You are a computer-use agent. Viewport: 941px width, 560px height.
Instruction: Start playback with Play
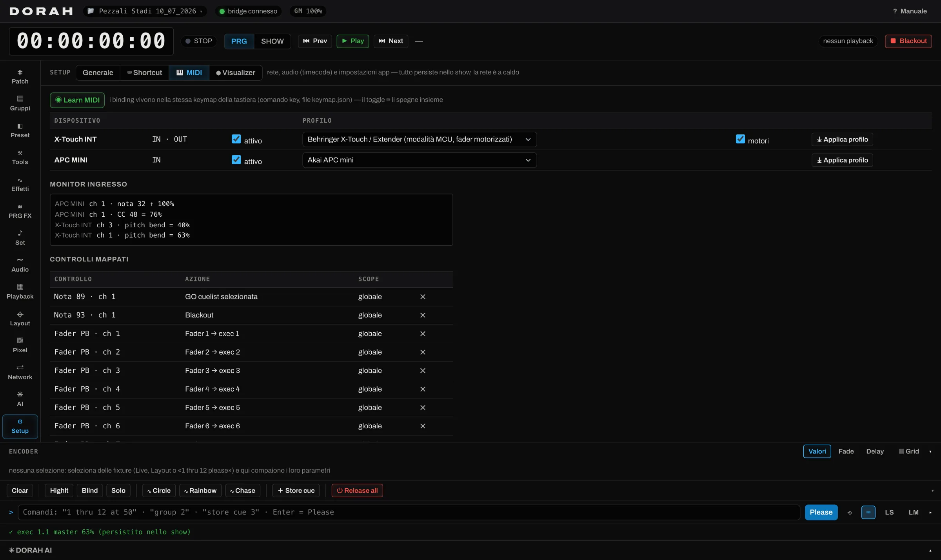353,41
